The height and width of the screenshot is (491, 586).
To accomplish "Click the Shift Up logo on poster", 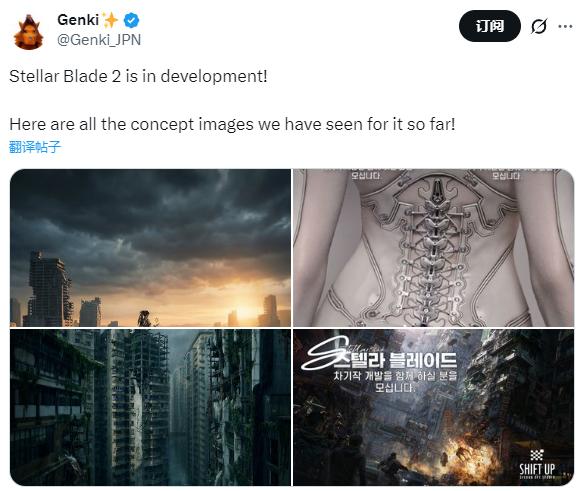I will point(537,464).
